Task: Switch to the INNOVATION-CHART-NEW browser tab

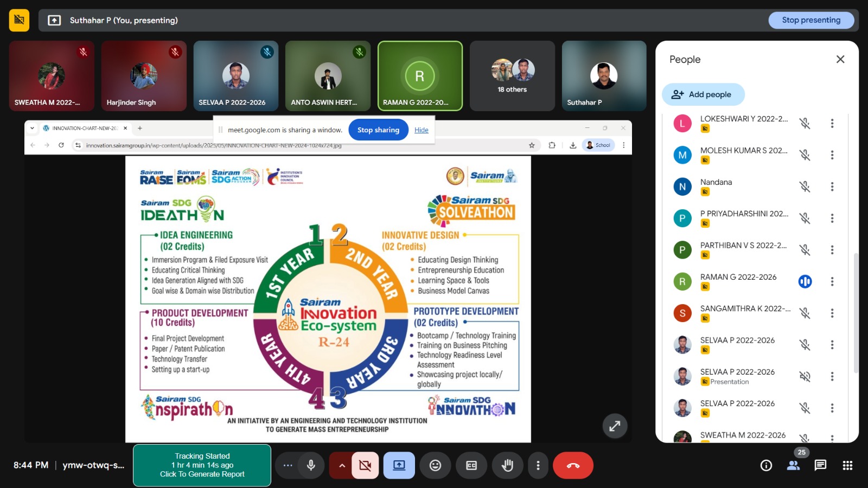Action: click(x=85, y=129)
